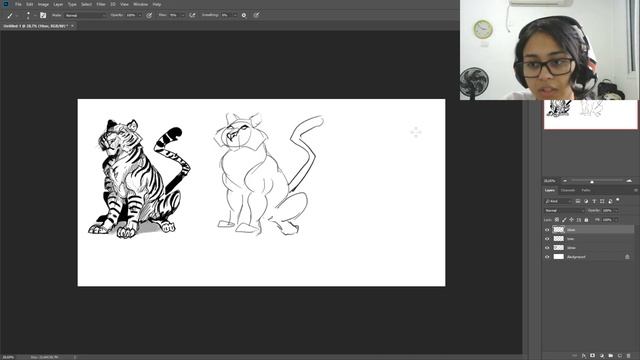Toggle the brush settings panel icon
The image size is (640, 360).
tap(43, 16)
